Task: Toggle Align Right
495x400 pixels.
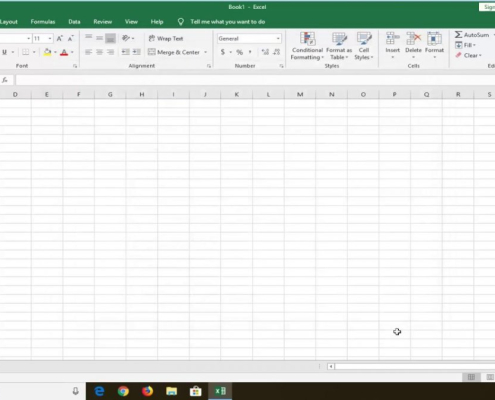Action: pos(110,52)
